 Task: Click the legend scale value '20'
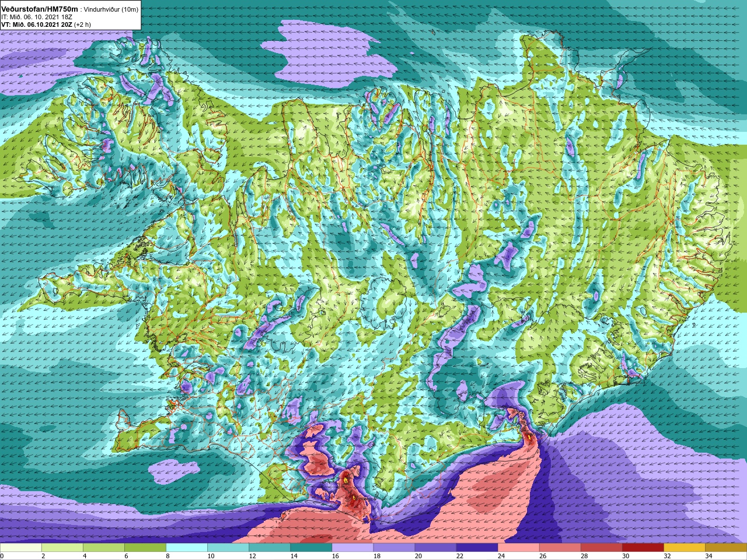[418, 556]
